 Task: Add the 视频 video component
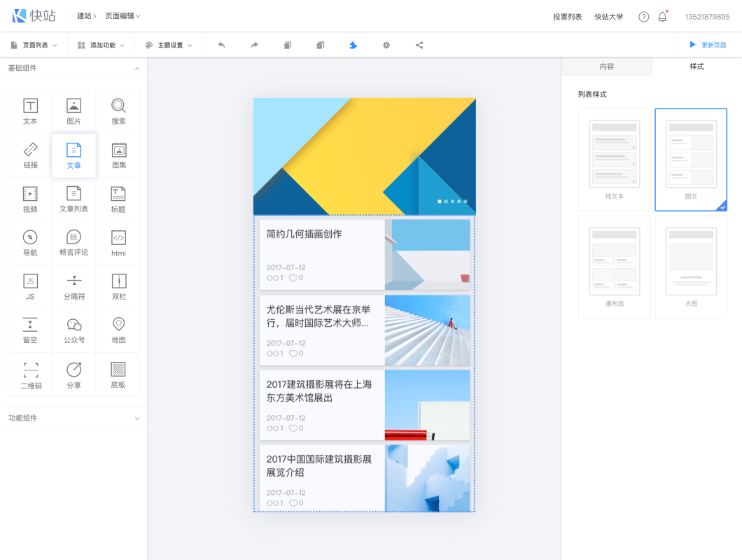(x=30, y=199)
